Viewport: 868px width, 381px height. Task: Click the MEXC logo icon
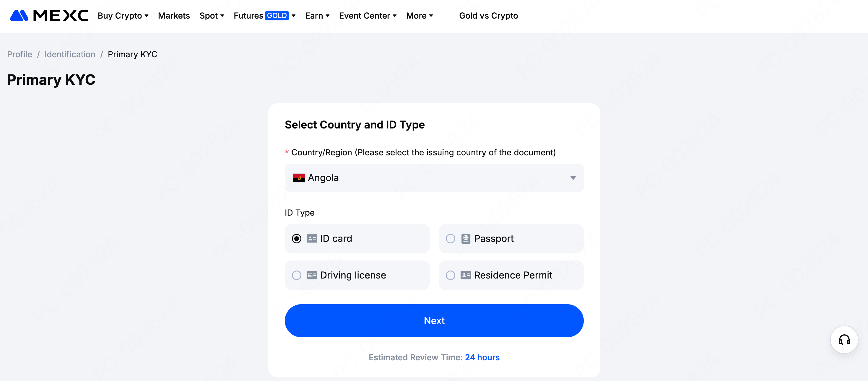(19, 15)
